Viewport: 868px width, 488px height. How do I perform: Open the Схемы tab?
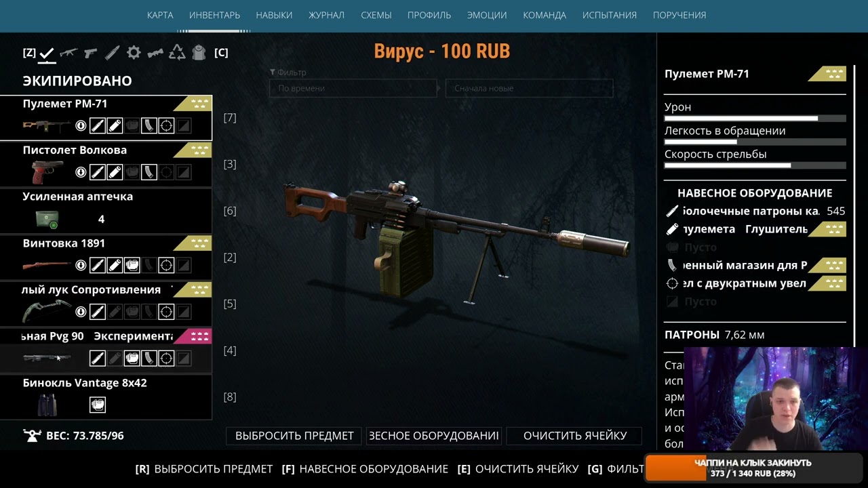pos(376,15)
